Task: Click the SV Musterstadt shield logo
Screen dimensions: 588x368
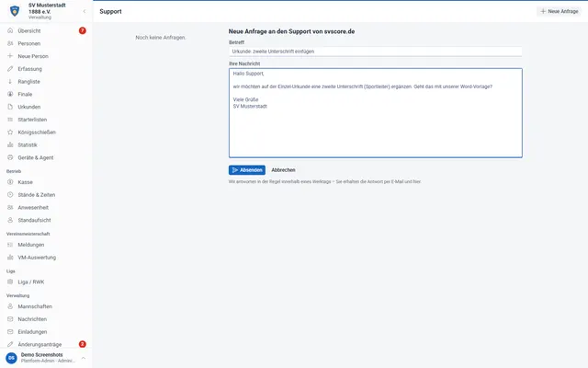Action: (15, 11)
